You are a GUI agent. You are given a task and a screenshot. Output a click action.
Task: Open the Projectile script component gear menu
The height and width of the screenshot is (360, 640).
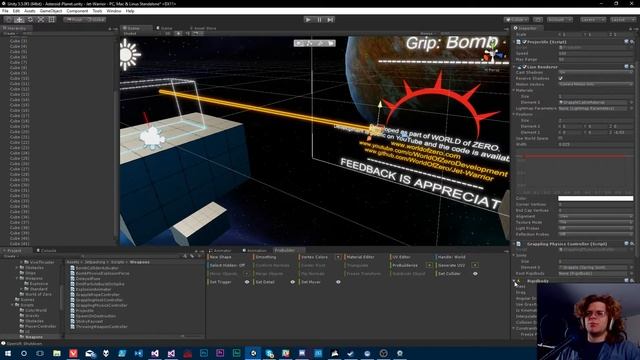[x=632, y=42]
